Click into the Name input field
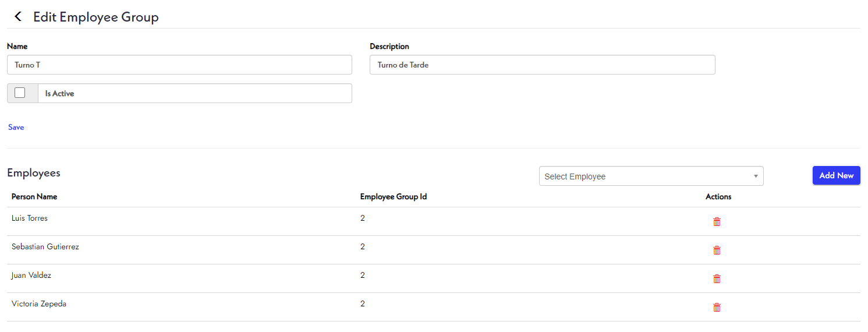The image size is (868, 332). click(x=179, y=65)
